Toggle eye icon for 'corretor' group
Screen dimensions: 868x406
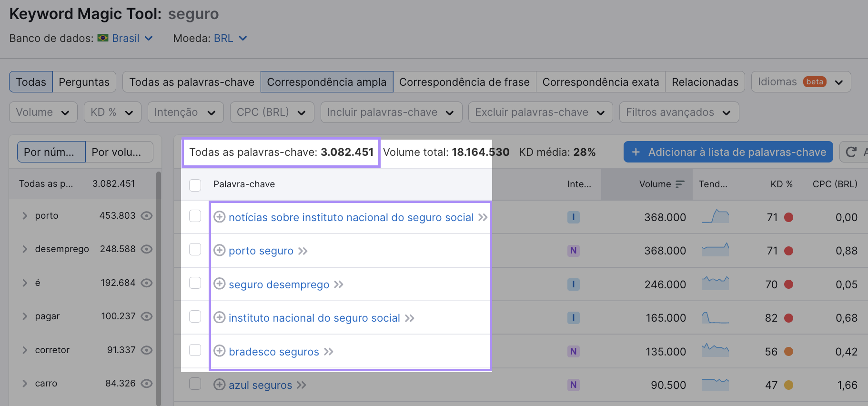click(147, 350)
